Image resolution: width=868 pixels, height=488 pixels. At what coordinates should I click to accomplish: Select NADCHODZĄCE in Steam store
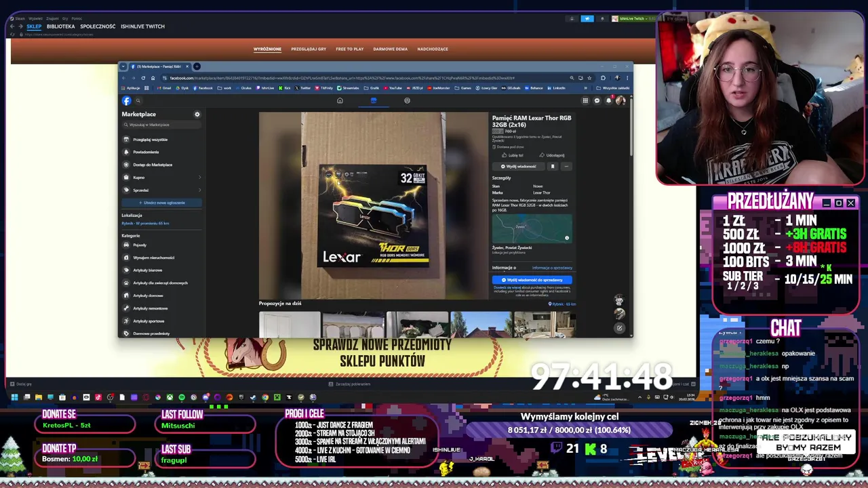click(x=433, y=49)
